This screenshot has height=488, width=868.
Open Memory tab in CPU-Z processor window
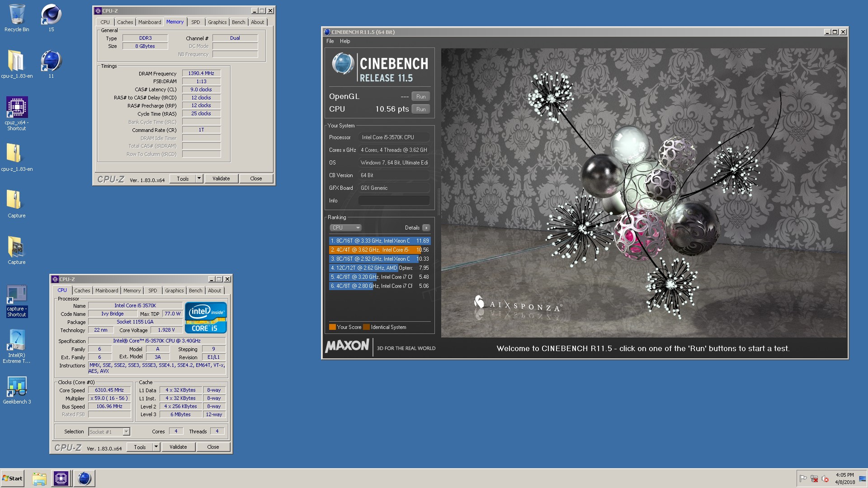pyautogui.click(x=132, y=291)
